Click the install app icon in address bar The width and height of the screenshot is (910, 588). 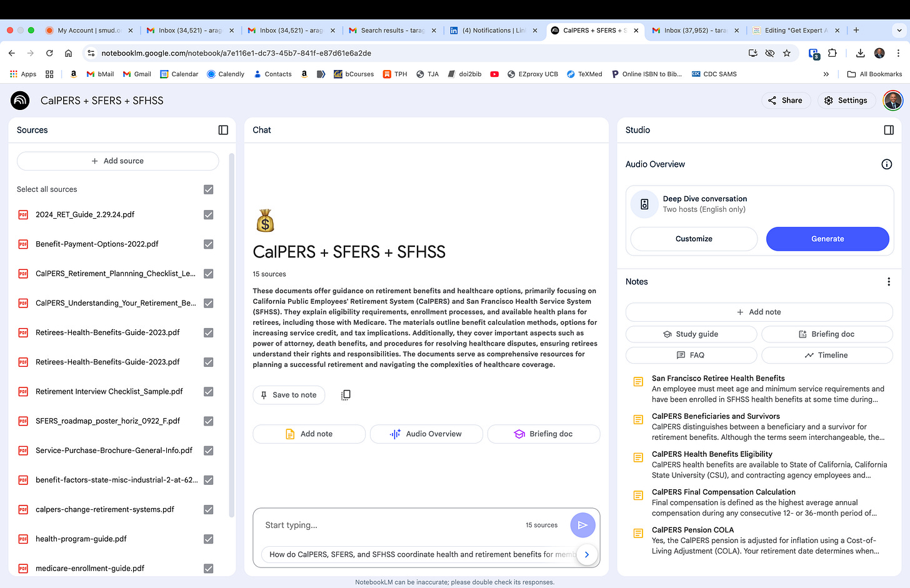coord(753,53)
